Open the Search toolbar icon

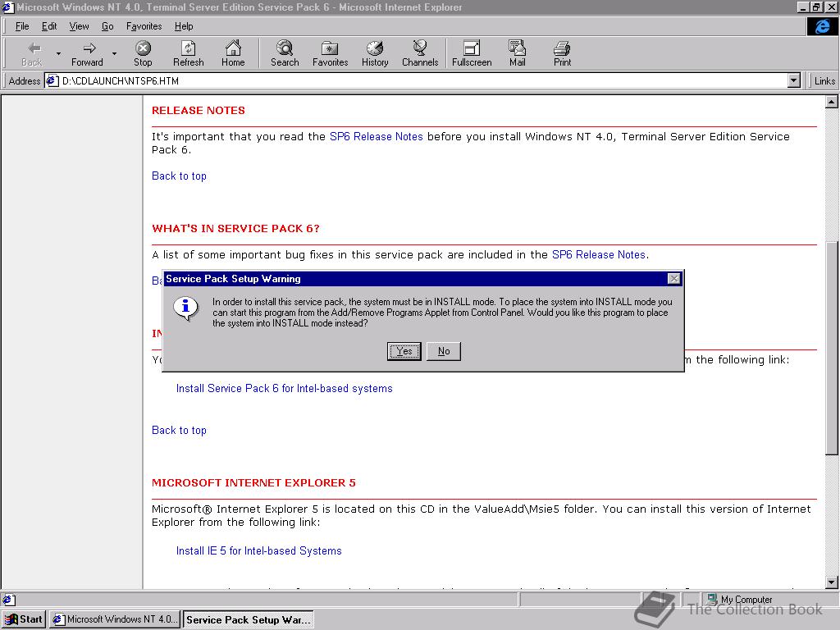(x=285, y=48)
